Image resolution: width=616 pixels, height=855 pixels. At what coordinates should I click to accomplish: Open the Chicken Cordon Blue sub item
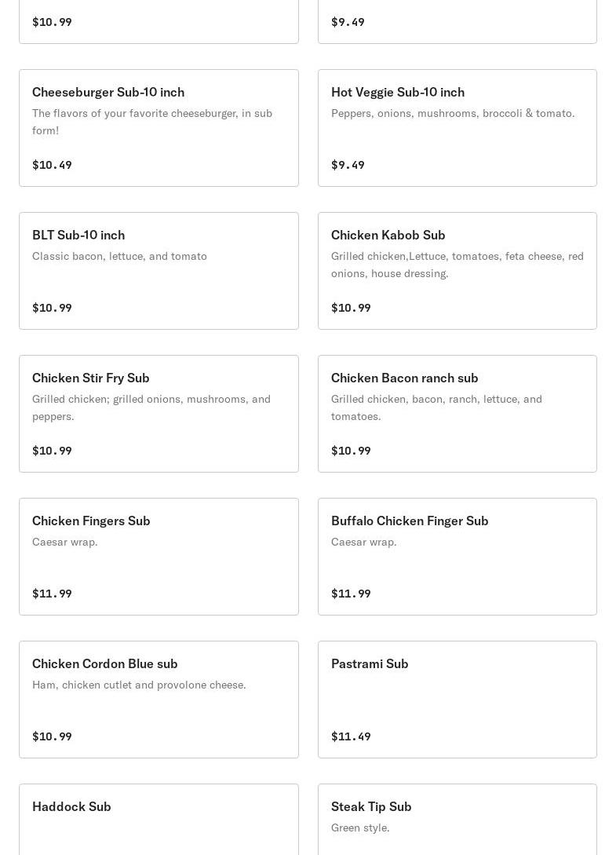coord(159,700)
